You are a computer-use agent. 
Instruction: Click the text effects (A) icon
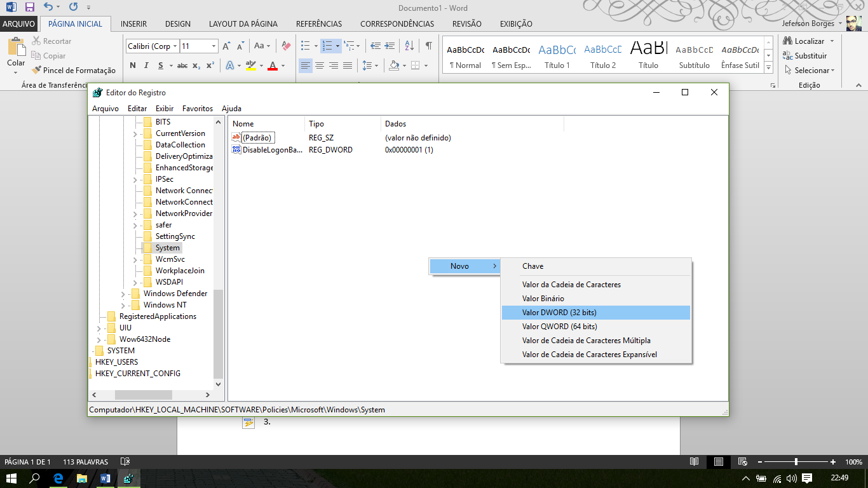click(x=229, y=65)
